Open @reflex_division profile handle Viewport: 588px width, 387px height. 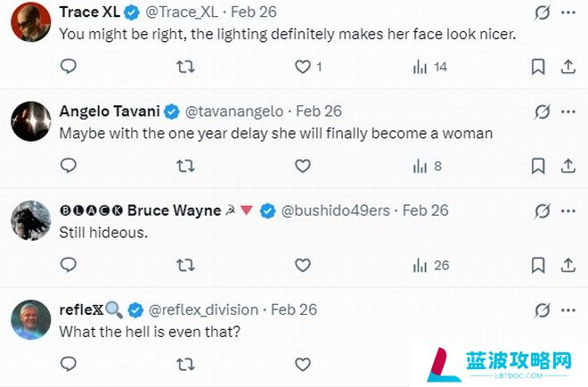point(203,309)
